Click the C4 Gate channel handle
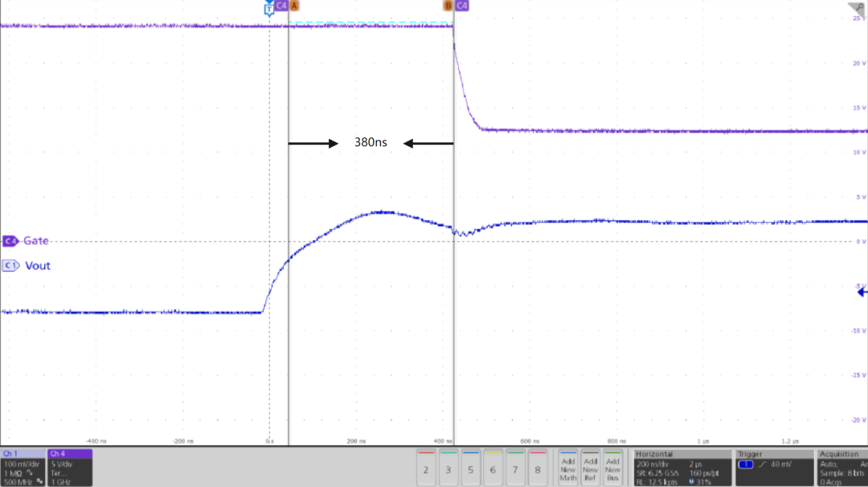 coord(10,240)
